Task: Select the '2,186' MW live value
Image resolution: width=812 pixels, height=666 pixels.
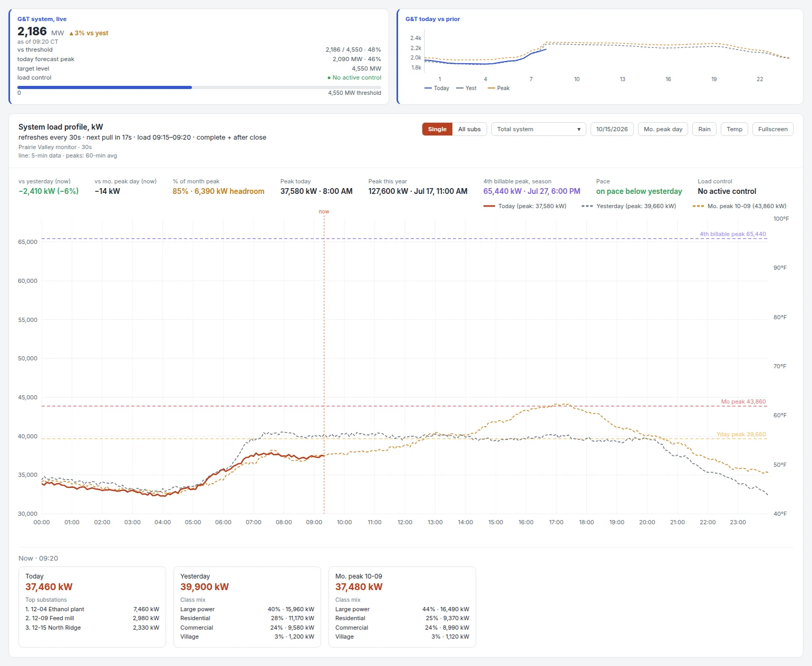Action: pos(32,32)
